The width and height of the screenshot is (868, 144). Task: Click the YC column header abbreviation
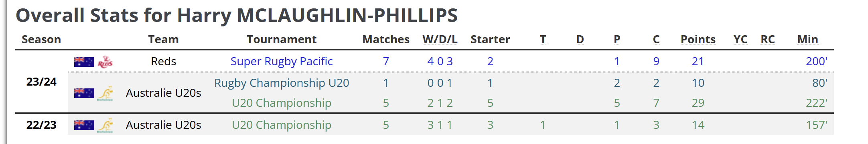740,39
